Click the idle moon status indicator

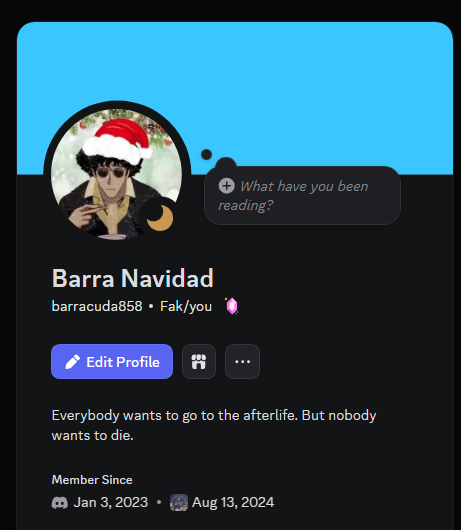point(160,218)
